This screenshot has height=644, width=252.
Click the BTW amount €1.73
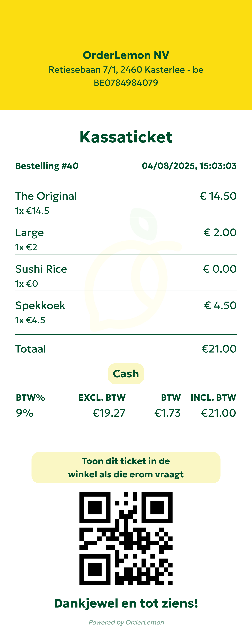pyautogui.click(x=167, y=413)
